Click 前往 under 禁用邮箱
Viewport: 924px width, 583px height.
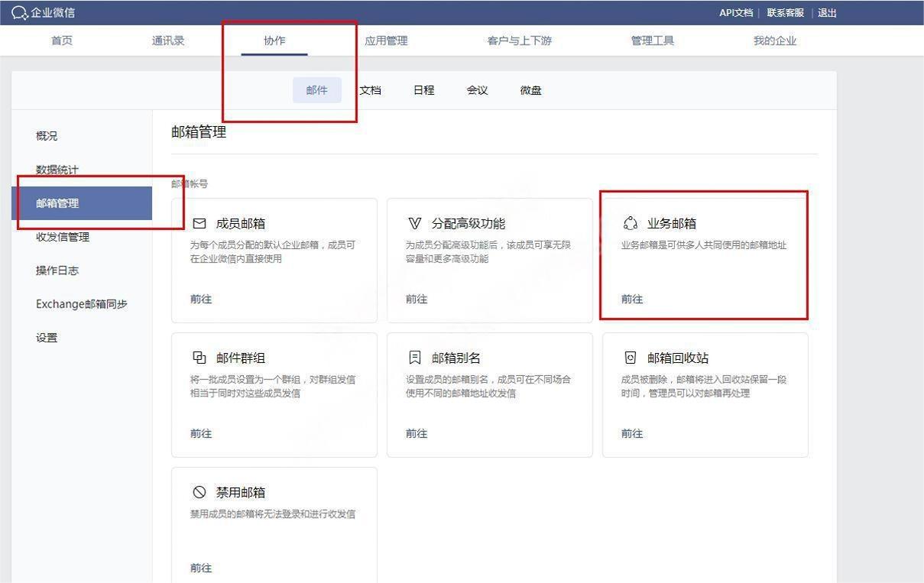tap(201, 568)
